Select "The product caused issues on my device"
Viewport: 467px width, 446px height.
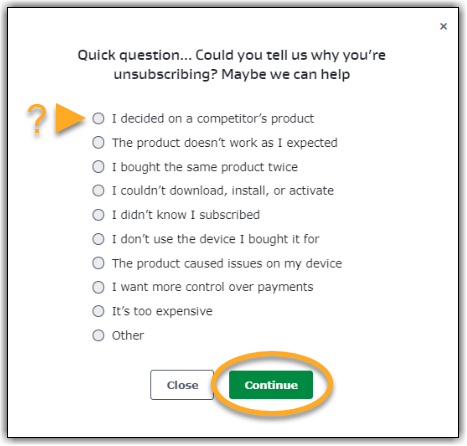point(98,263)
